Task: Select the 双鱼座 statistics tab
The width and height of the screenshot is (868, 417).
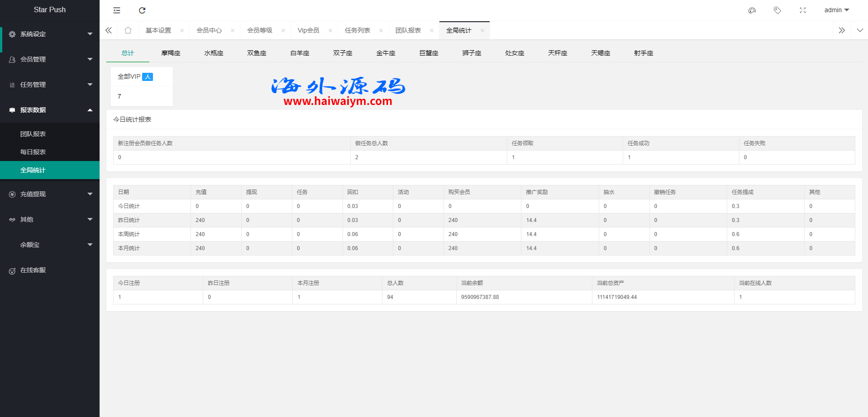Action: pos(257,53)
